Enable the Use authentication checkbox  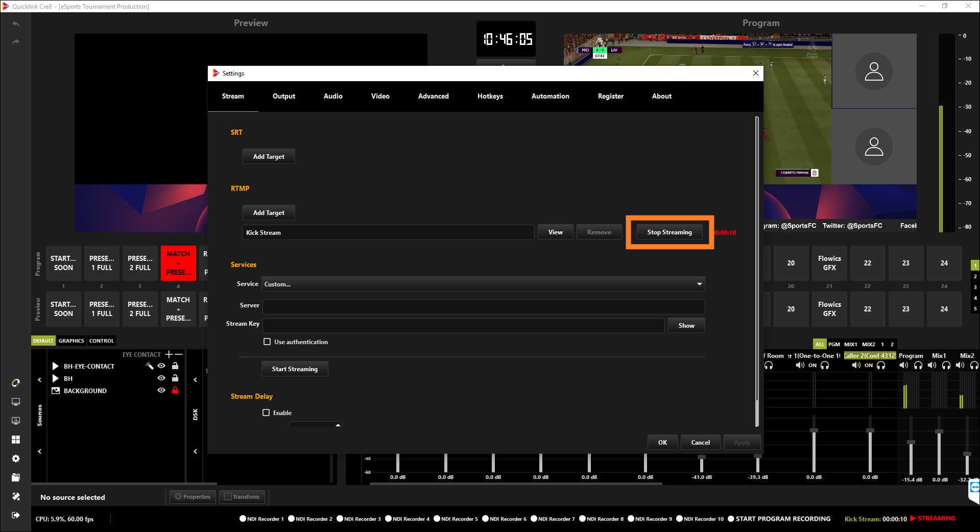(x=267, y=342)
